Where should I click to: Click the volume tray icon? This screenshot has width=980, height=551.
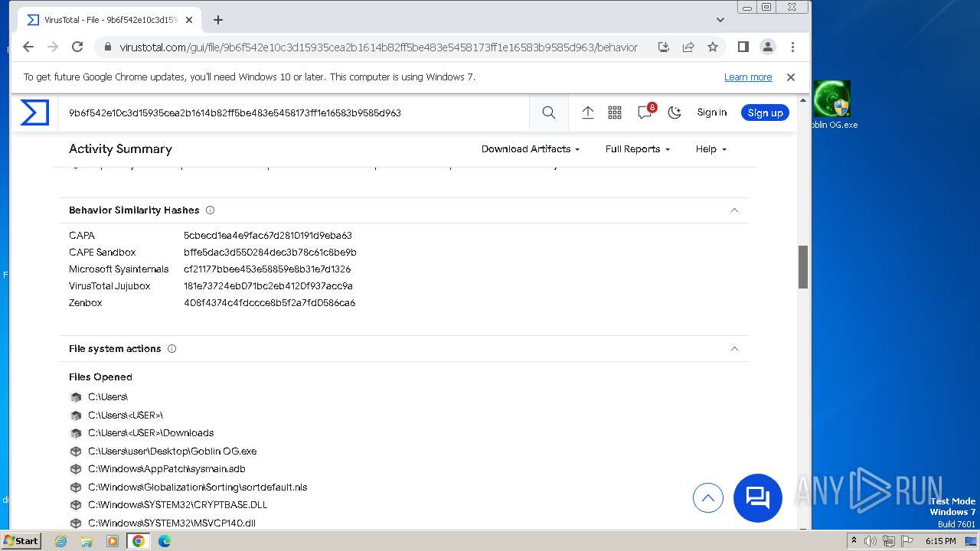pos(871,541)
